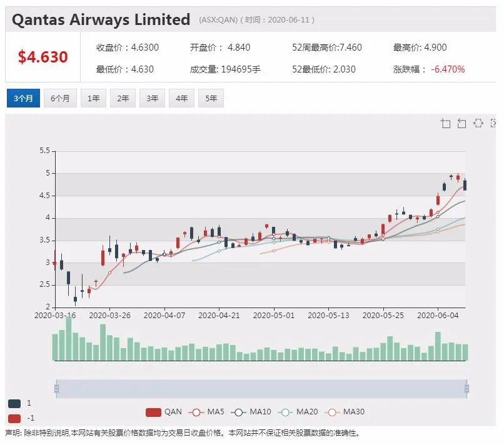Click the red '-1' volume legend swatch

(x=14, y=419)
